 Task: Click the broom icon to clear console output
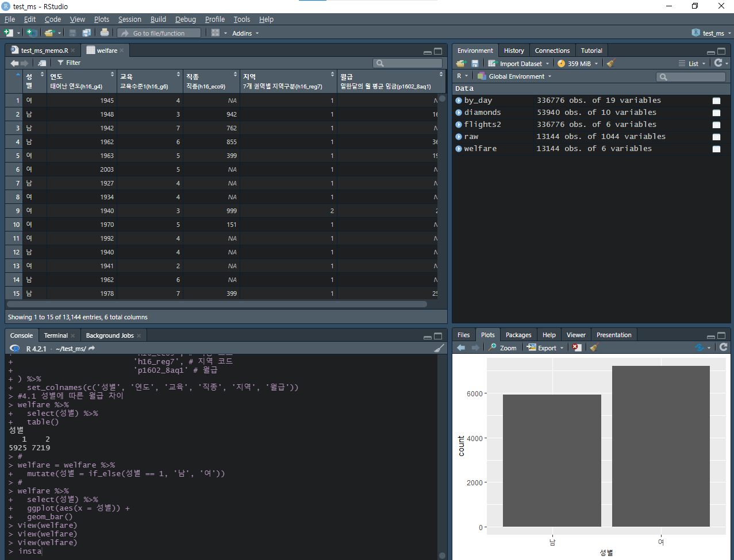[x=439, y=348]
